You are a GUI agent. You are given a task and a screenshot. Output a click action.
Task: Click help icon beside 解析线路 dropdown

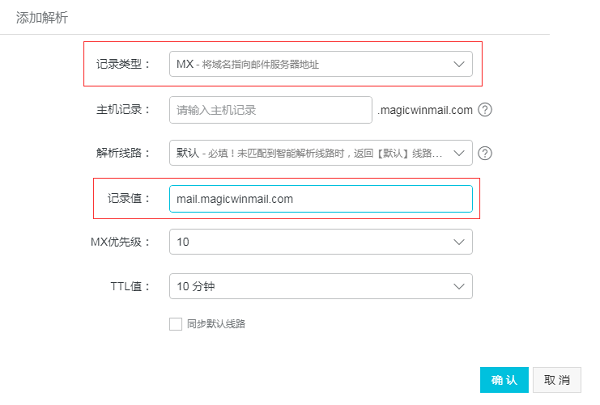(x=485, y=153)
